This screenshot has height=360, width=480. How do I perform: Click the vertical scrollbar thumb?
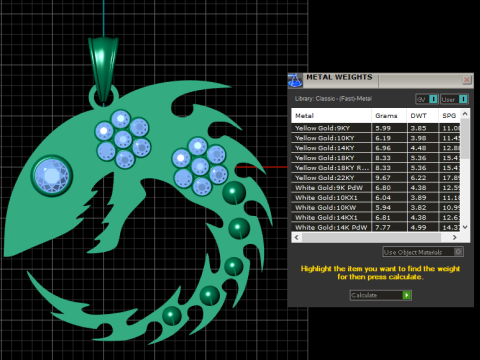(x=465, y=138)
